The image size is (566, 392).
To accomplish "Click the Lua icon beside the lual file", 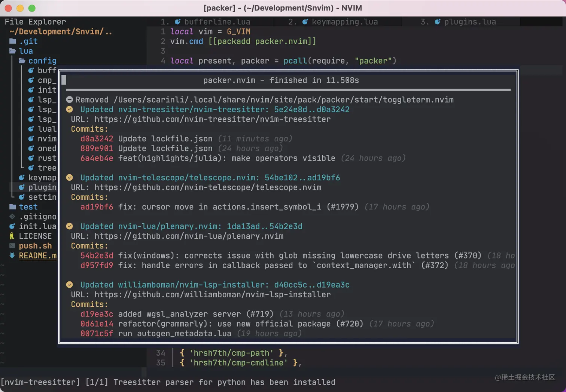I will (x=31, y=129).
